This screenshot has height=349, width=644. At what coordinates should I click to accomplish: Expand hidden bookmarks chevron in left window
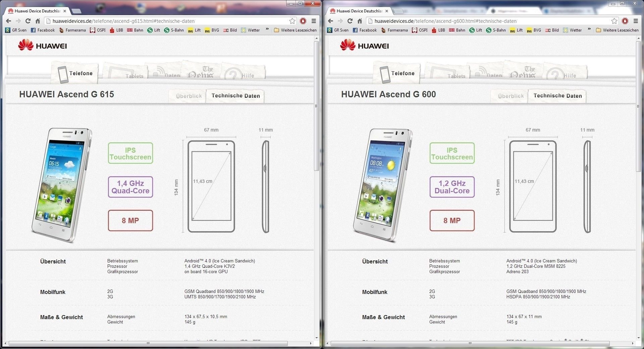[267, 30]
